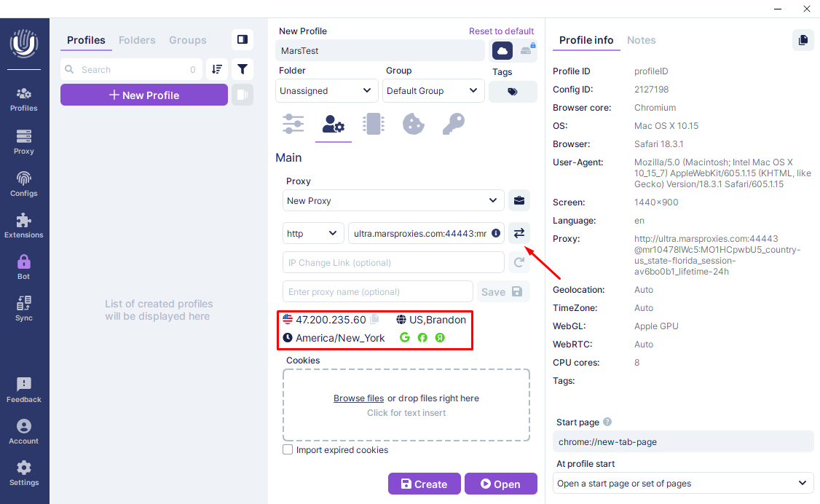Copy profile info using the copy icon
Viewport: 820px width, 504px height.
pos(803,40)
